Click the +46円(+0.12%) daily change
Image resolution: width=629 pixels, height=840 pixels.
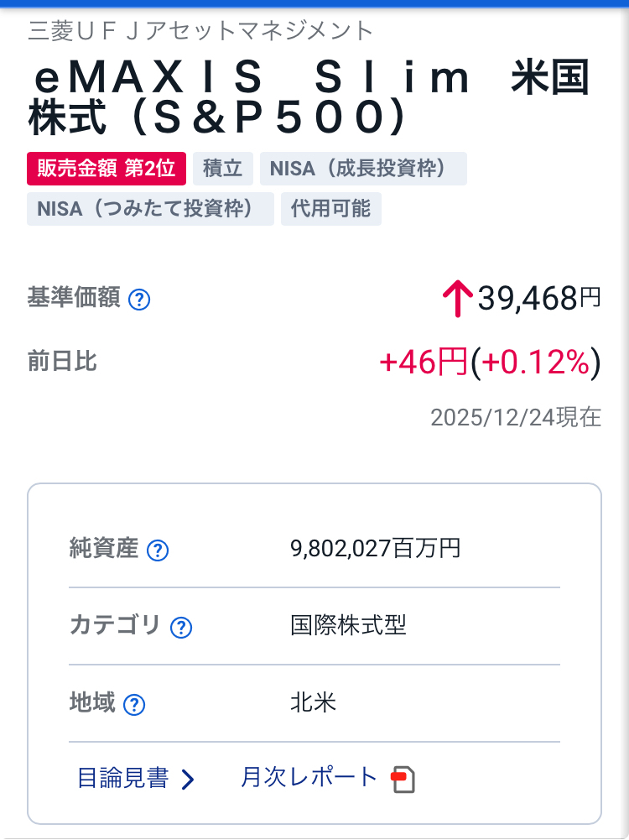pos(490,363)
